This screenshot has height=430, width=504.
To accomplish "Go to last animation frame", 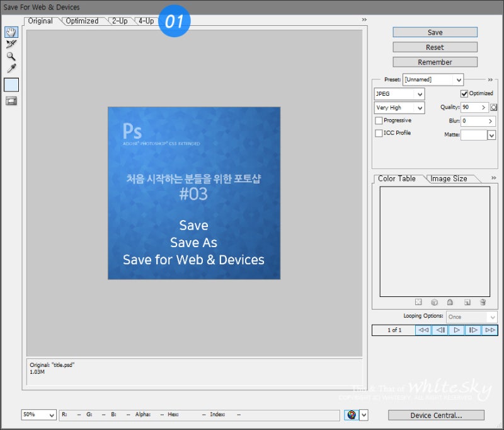I will [490, 330].
